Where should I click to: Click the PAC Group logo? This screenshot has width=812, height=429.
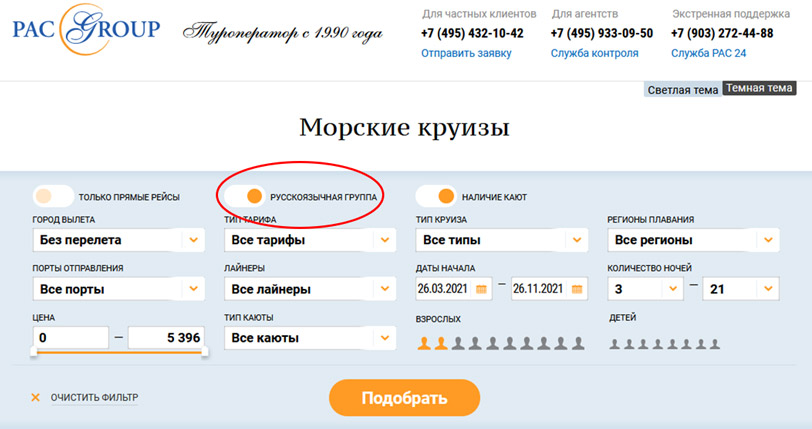pos(86,29)
